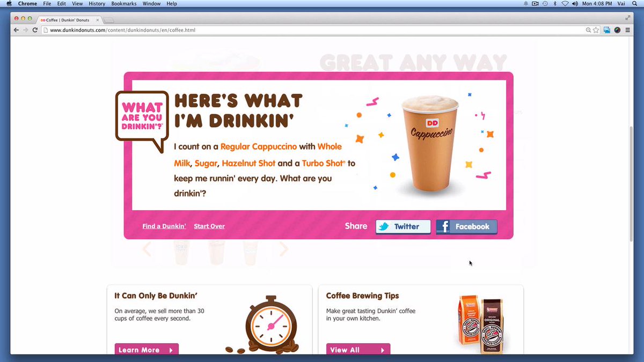Open the Bookmarks menu
The image size is (644, 362).
click(x=124, y=4)
